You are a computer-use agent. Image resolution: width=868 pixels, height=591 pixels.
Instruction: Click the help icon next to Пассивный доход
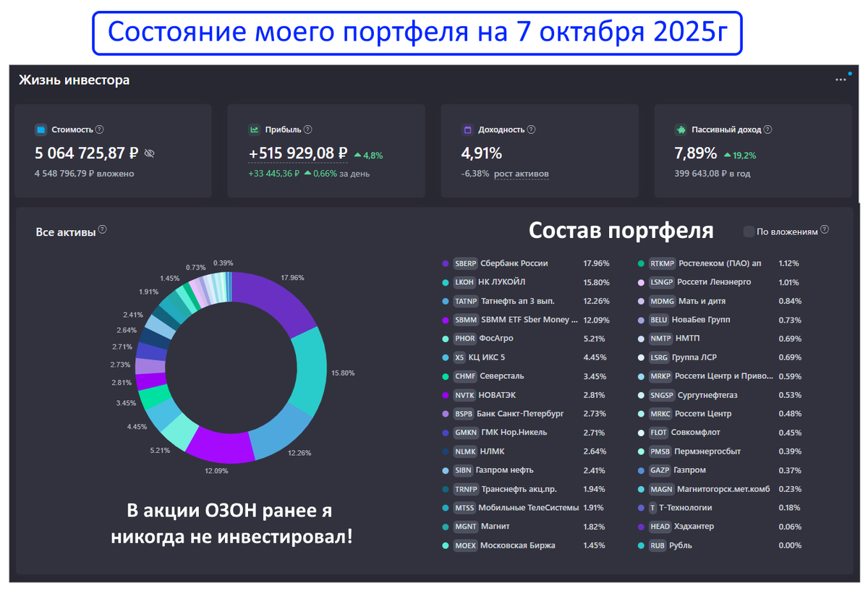point(768,129)
